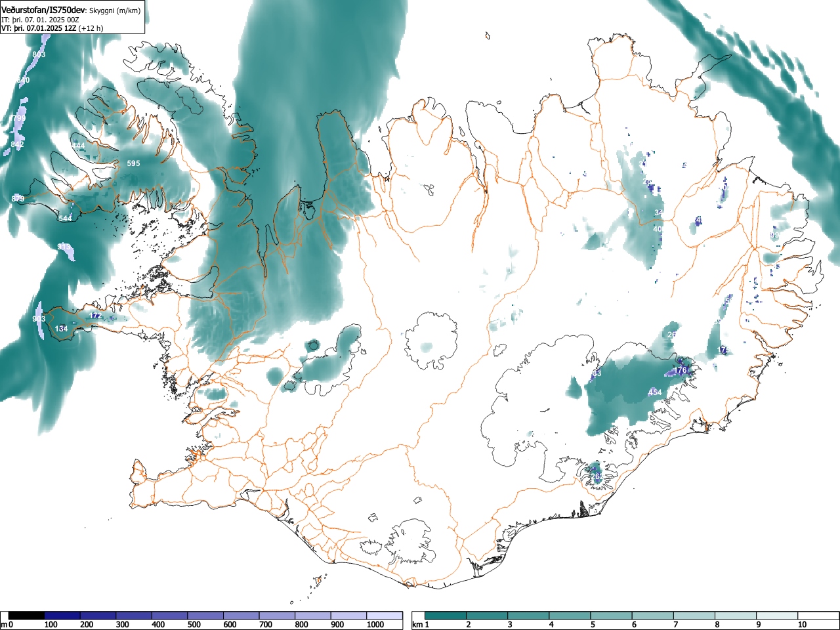840x630 pixels.
Task: Click the 913 value over the sea
Action: pyautogui.click(x=64, y=247)
